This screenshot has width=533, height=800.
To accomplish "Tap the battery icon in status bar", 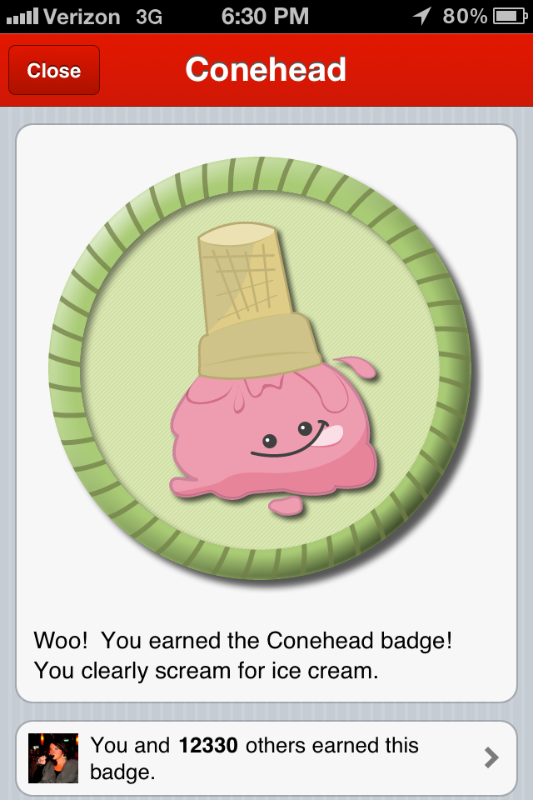I will pos(510,16).
